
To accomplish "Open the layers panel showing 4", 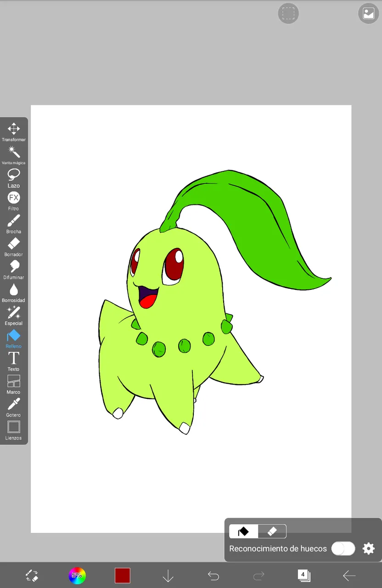I will [x=304, y=576].
